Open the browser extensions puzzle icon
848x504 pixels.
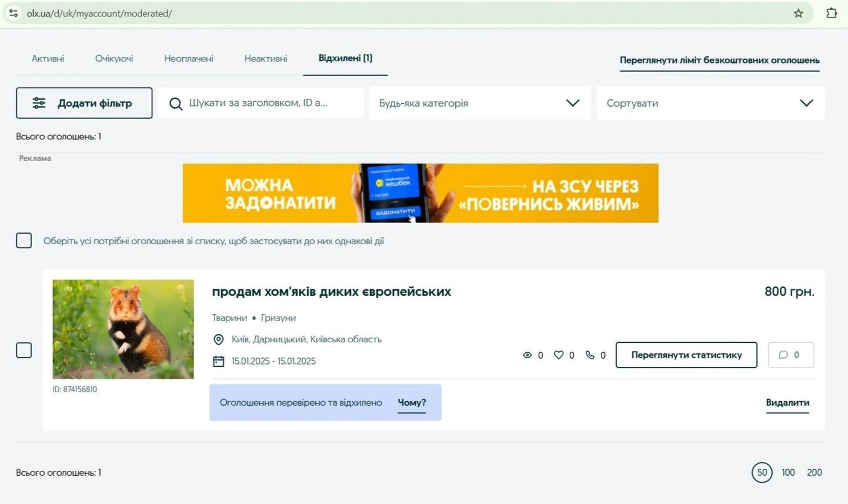point(832,13)
